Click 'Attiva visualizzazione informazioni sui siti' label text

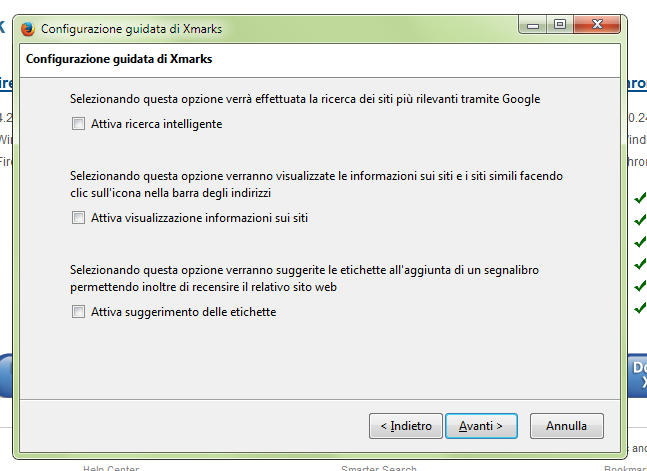199,218
